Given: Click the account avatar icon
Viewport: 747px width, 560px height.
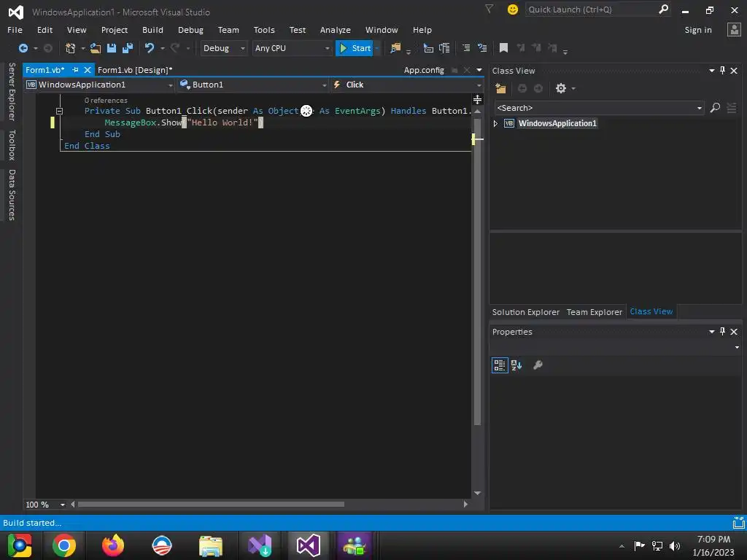Looking at the screenshot, I should coord(734,30).
